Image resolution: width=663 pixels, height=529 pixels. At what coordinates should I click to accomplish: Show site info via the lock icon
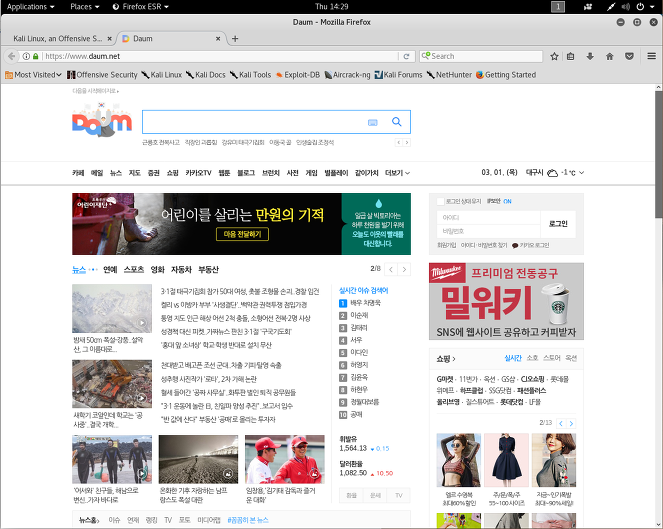coord(36,56)
